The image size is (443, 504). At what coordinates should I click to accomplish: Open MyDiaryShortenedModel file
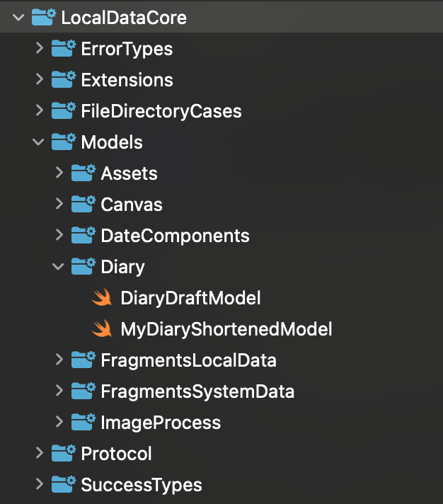pos(226,329)
